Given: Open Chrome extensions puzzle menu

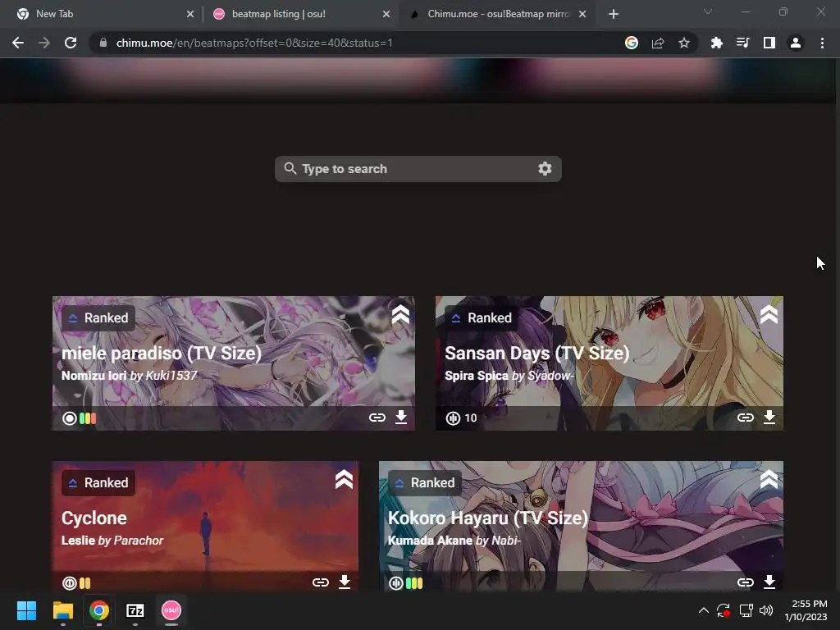Looking at the screenshot, I should 717,43.
